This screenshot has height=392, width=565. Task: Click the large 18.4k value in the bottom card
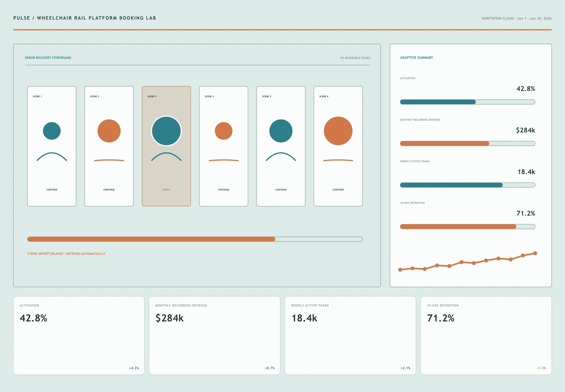(304, 318)
